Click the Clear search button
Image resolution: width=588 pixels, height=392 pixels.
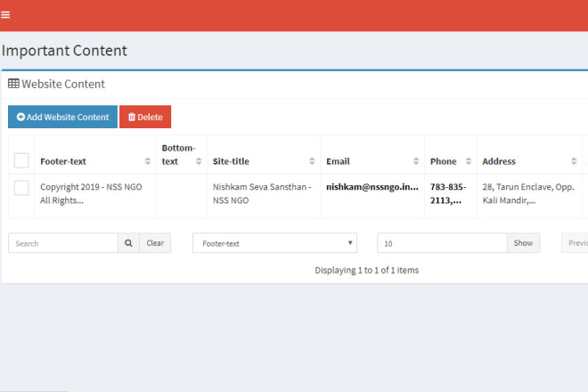[155, 243]
